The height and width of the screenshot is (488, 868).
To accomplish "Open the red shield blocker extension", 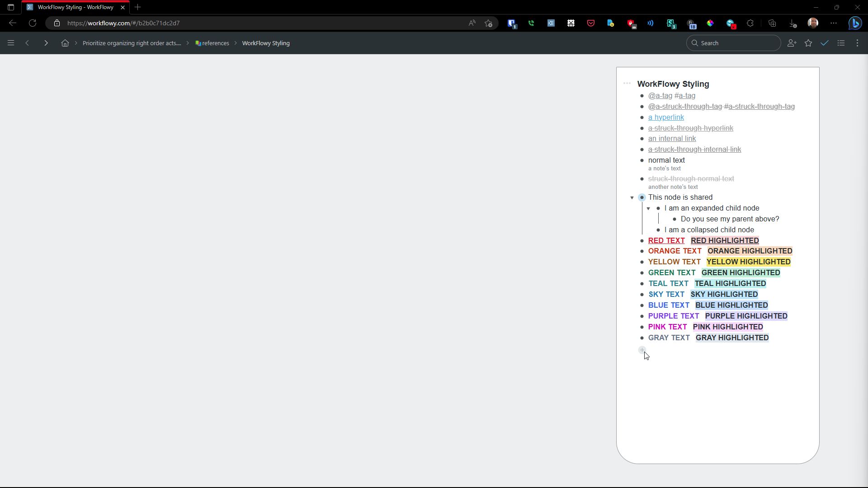I will [631, 23].
